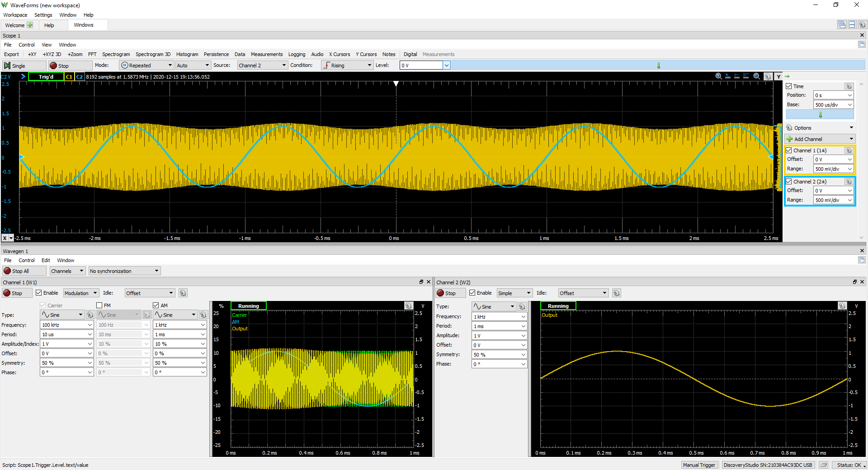The width and height of the screenshot is (868, 470).
Task: Click the Stop All button in Wavegen
Action: tap(24, 271)
